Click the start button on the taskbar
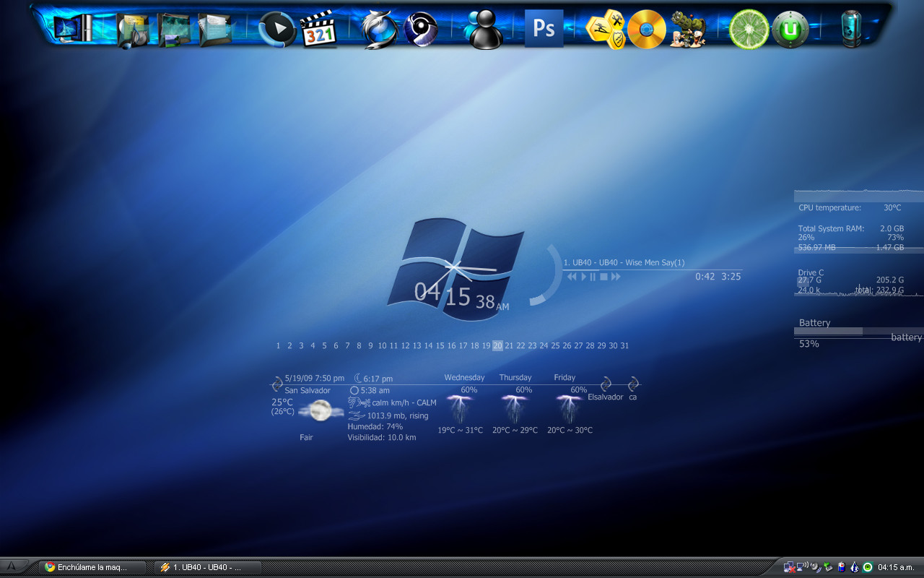Viewport: 924px width, 578px height. tap(12, 567)
